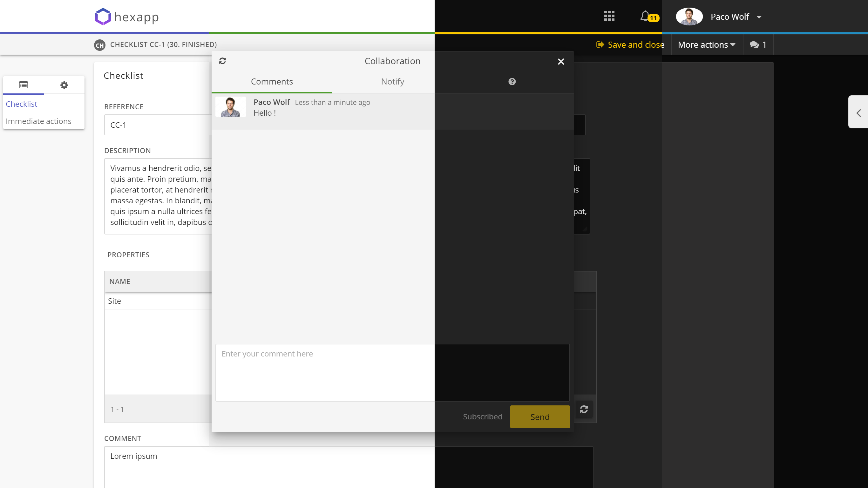Toggle the Subscribed status

pyautogui.click(x=483, y=417)
